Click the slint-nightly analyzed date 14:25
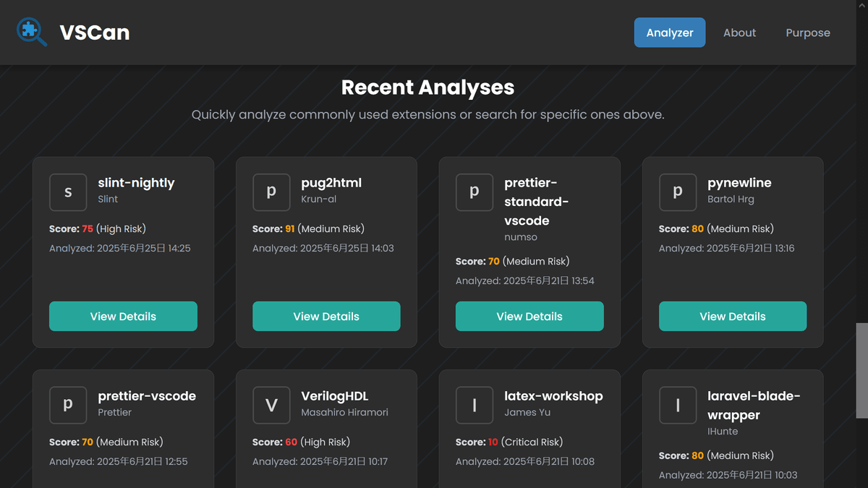 pyautogui.click(x=120, y=248)
